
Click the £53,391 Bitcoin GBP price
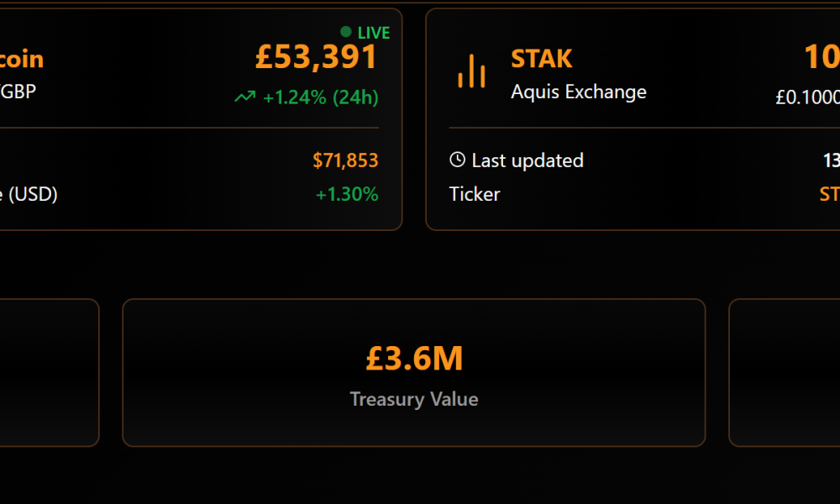point(317,57)
